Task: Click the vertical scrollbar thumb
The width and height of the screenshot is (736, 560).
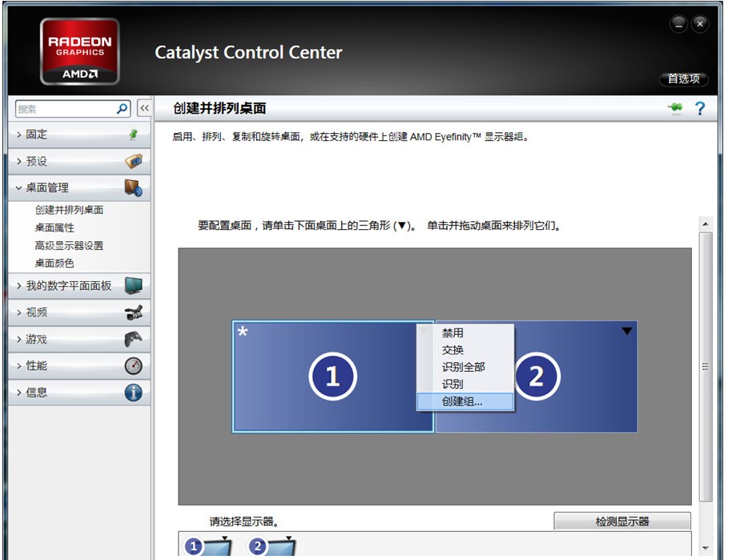Action: [705, 367]
